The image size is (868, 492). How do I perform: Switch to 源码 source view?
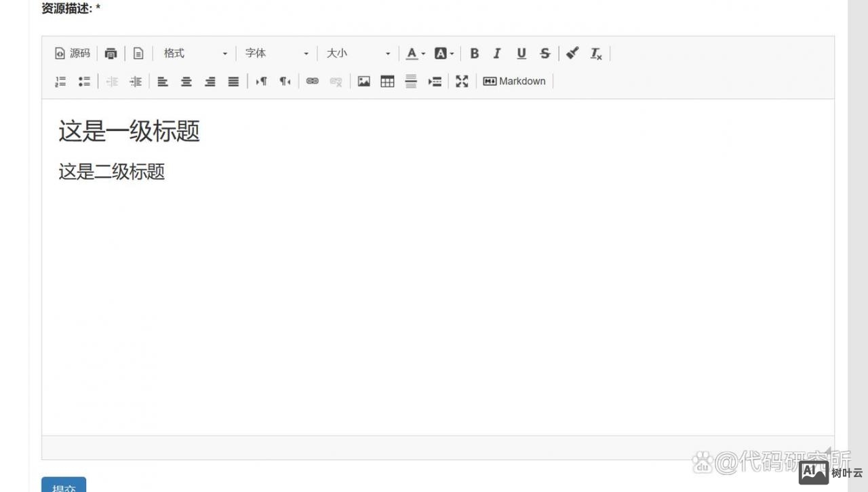(73, 54)
